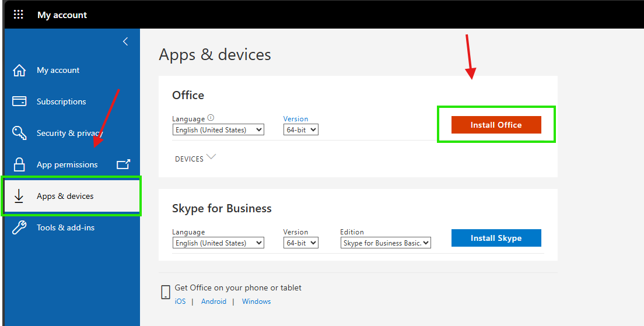Click the house icon for My account

19,70
